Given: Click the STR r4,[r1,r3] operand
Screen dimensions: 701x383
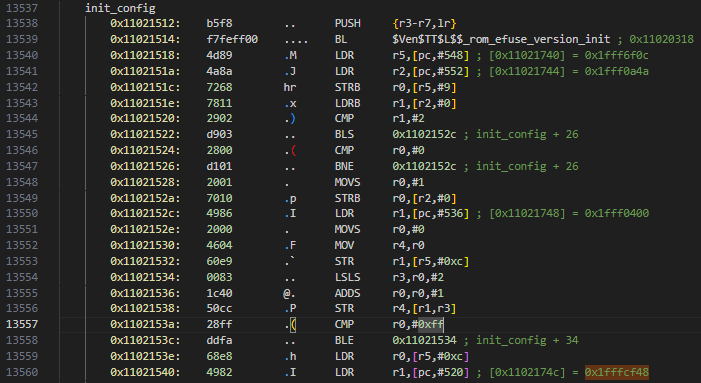Looking at the screenshot, I should [x=424, y=308].
